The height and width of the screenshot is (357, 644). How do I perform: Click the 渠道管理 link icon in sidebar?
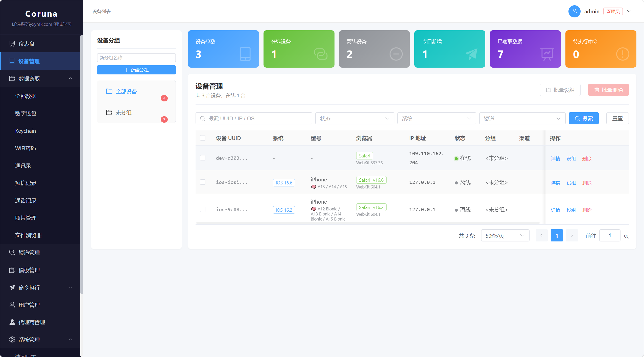pos(12,253)
